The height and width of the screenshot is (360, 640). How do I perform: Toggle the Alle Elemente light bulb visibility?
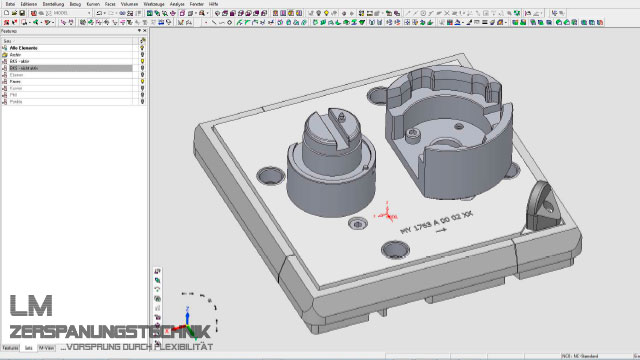pos(142,48)
